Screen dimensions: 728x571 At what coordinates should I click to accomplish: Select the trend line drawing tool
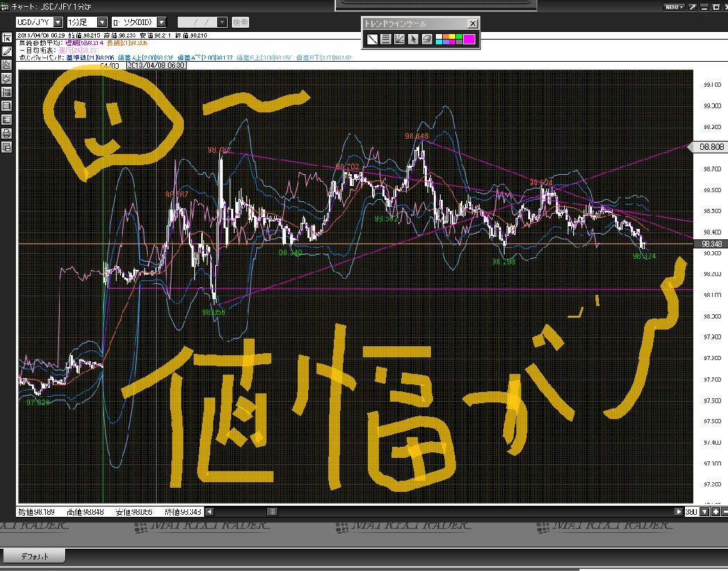373,39
